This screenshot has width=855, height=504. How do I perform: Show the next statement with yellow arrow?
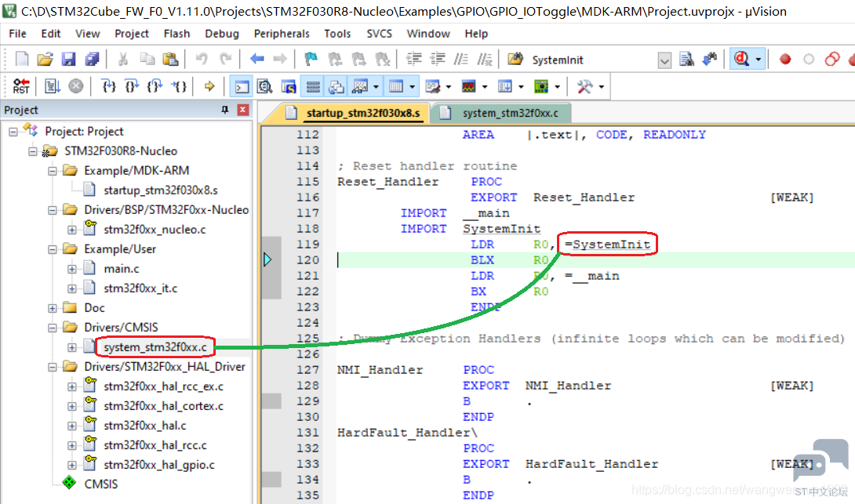click(x=209, y=86)
